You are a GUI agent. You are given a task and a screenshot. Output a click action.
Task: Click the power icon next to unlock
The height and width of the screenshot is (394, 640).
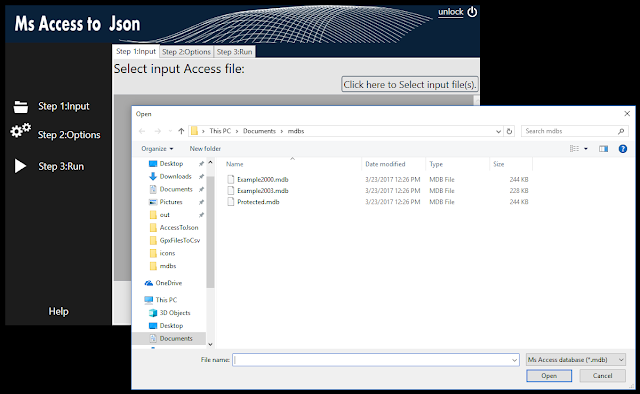[x=472, y=12]
